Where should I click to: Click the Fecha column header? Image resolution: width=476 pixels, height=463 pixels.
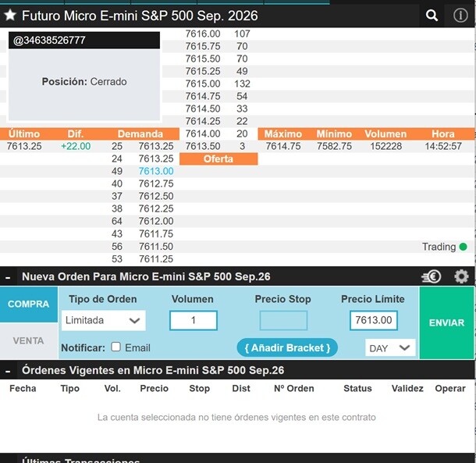point(23,389)
